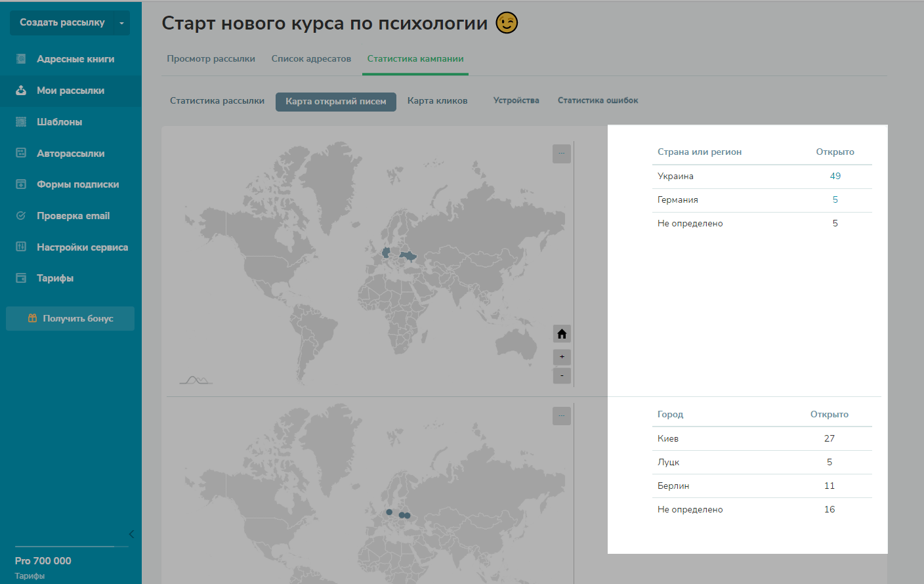Click Ukraine highlighted on the world map
Screen dimensions: 924x584
tap(408, 255)
